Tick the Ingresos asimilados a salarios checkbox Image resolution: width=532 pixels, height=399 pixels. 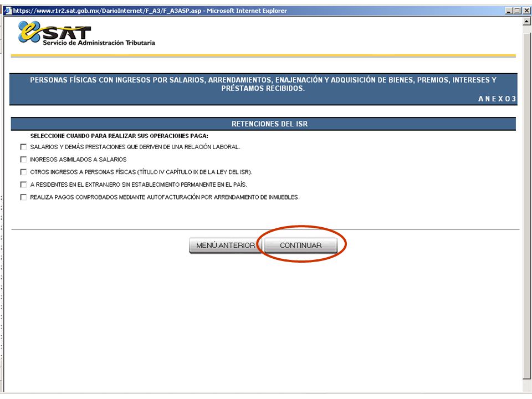23,160
